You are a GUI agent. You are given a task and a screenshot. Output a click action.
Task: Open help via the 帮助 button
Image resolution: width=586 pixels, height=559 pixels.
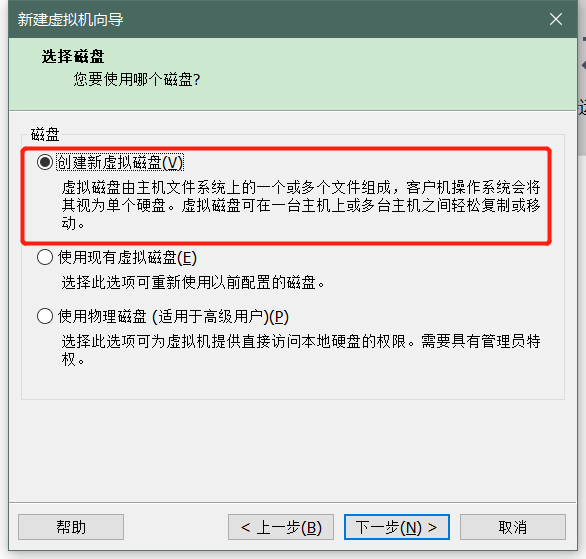[71, 527]
